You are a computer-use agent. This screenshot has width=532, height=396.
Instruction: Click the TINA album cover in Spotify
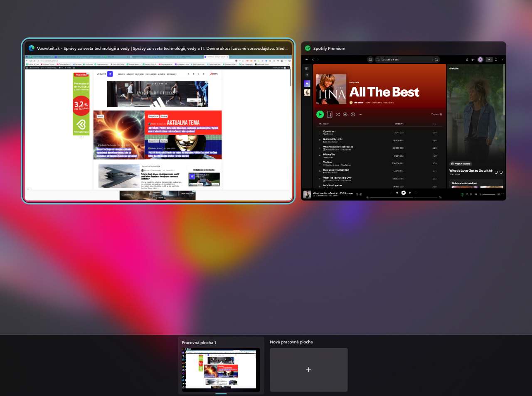coord(331,89)
